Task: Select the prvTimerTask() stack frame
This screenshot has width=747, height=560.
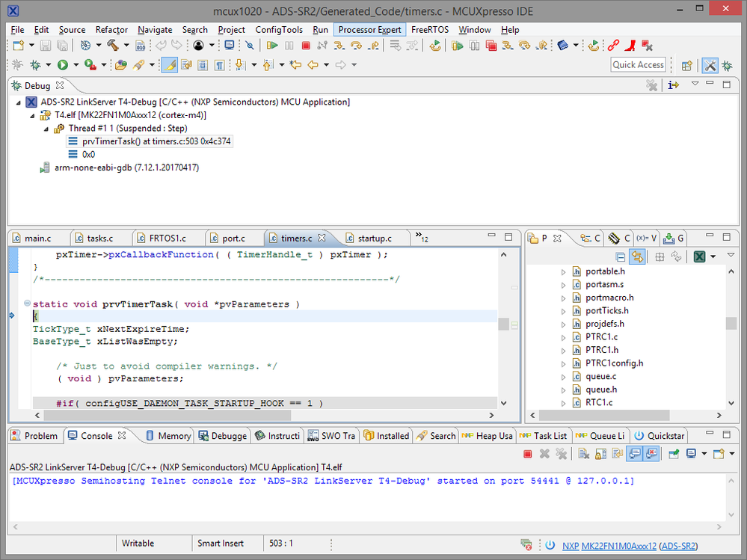Action: [x=150, y=141]
